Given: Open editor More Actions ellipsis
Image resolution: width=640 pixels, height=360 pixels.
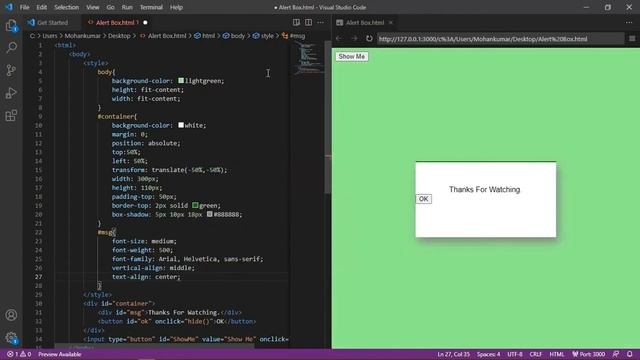Looking at the screenshot, I should click(x=320, y=22).
